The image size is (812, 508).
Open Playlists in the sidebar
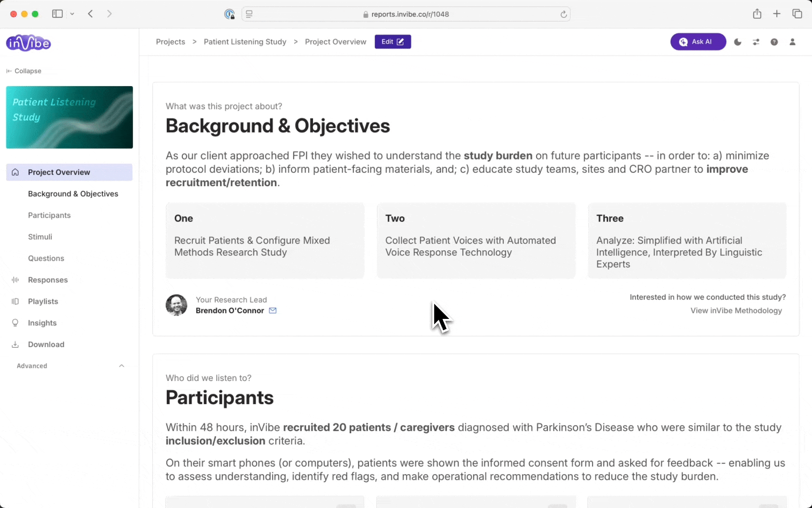click(43, 302)
